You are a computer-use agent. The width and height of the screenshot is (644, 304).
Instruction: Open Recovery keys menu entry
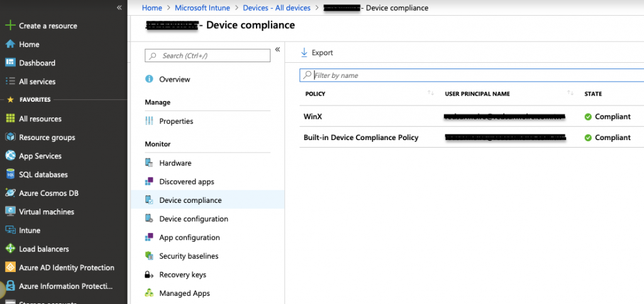click(183, 274)
